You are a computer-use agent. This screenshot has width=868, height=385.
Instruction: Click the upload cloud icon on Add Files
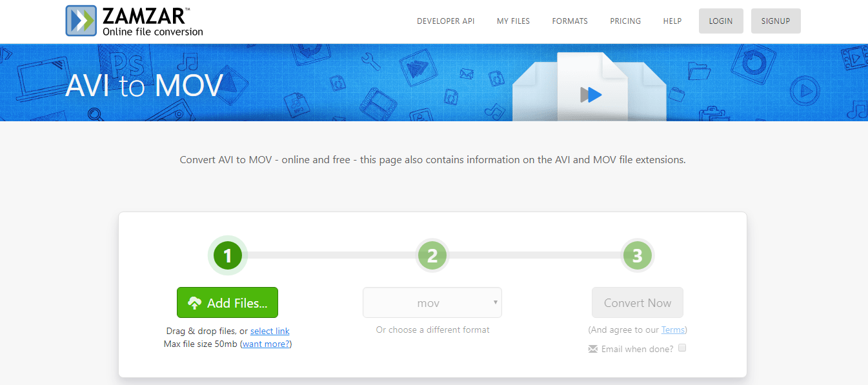point(195,303)
